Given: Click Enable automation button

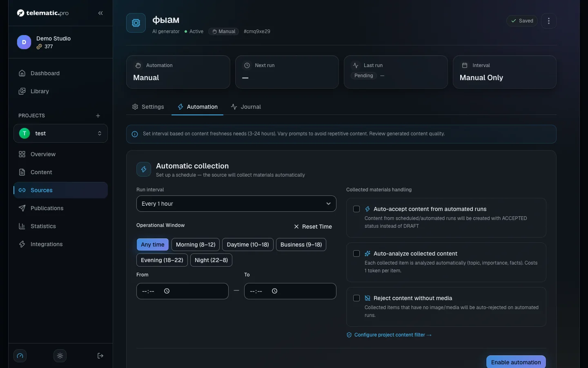Looking at the screenshot, I should click(516, 362).
